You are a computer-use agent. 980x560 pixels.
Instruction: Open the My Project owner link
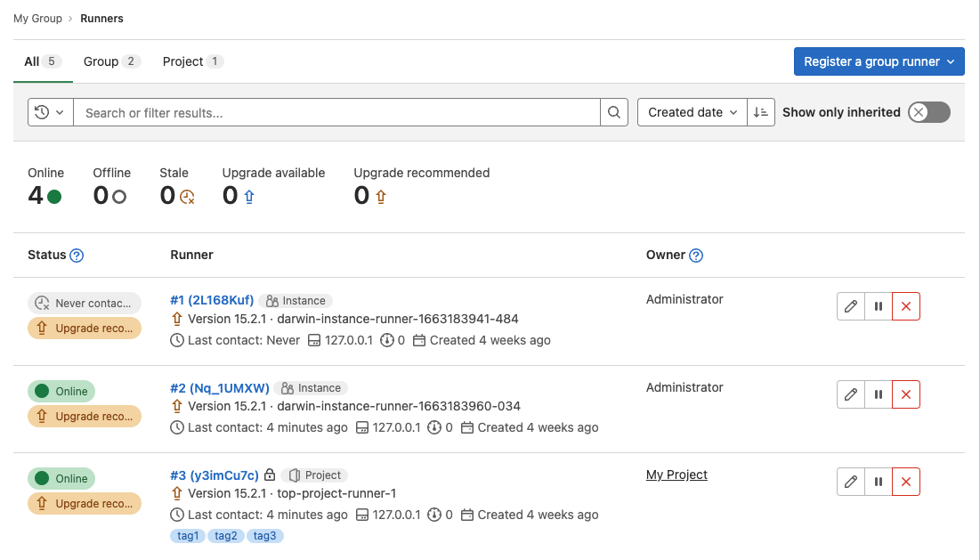click(676, 475)
